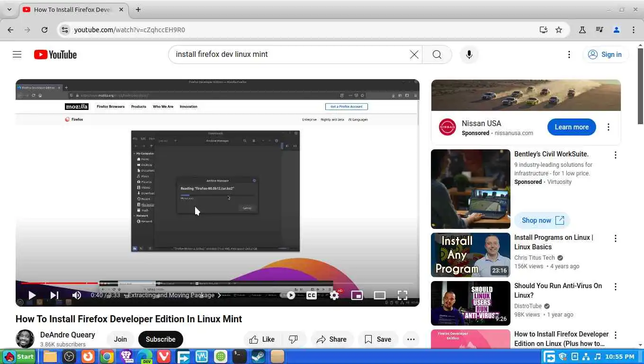Open the Nissan USA ad options menu
The width and height of the screenshot is (644, 364).
tap(608, 127)
